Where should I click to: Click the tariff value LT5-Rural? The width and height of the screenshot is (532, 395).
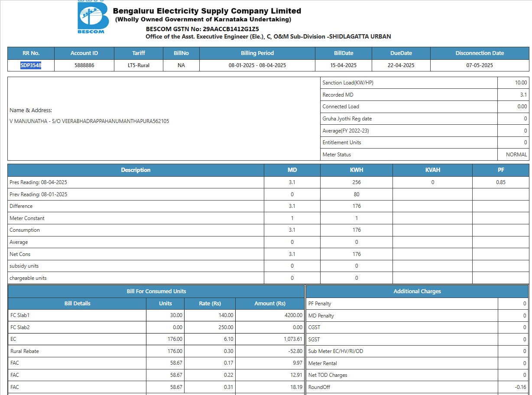coord(138,65)
